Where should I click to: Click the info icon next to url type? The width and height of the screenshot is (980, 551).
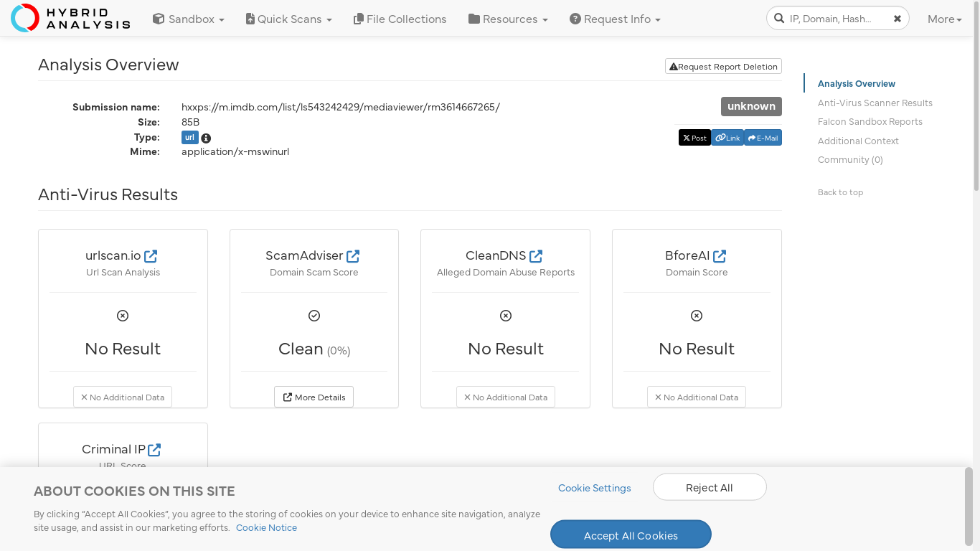click(206, 138)
